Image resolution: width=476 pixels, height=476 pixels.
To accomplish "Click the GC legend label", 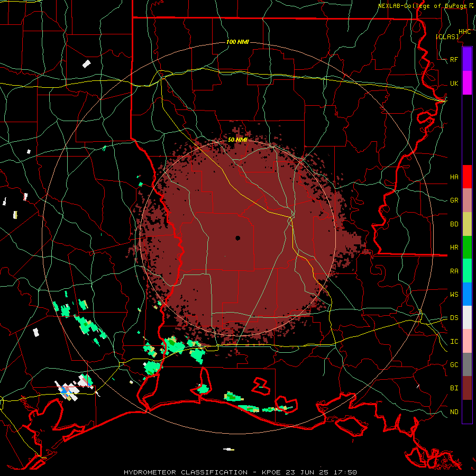I will pos(454,365).
